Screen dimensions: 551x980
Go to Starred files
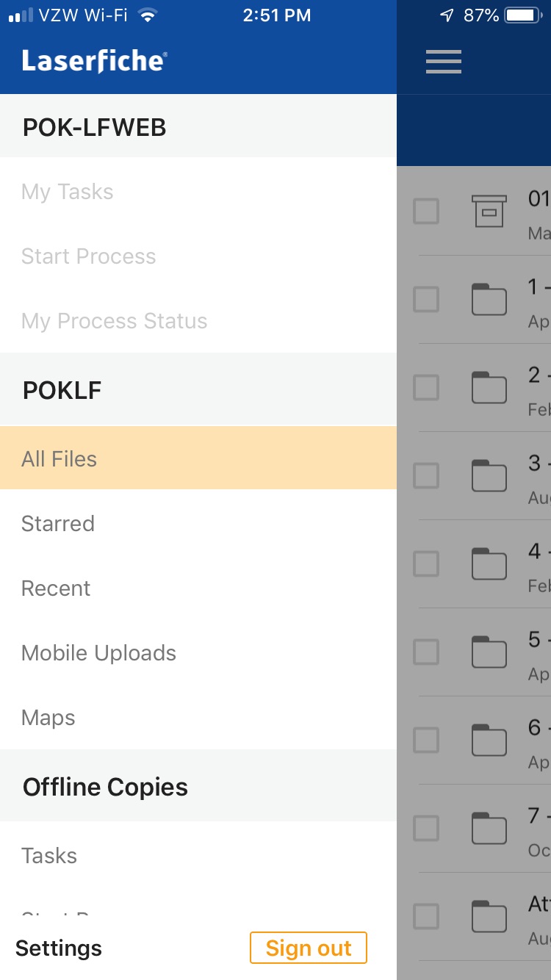(58, 524)
